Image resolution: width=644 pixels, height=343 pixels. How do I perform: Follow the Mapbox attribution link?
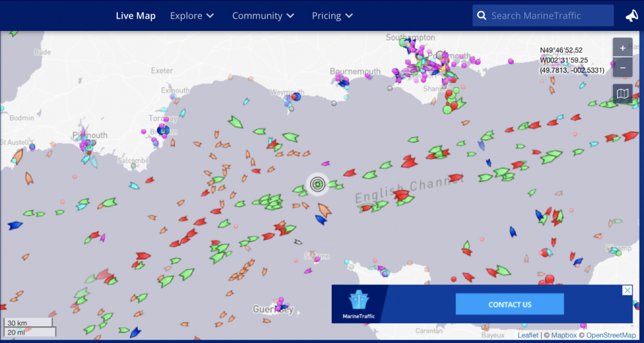click(x=563, y=335)
